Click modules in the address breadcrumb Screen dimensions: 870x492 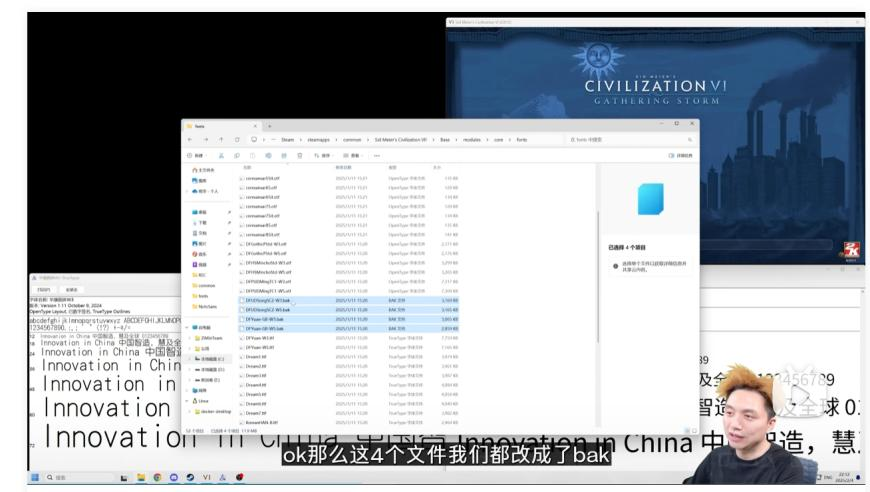point(472,140)
